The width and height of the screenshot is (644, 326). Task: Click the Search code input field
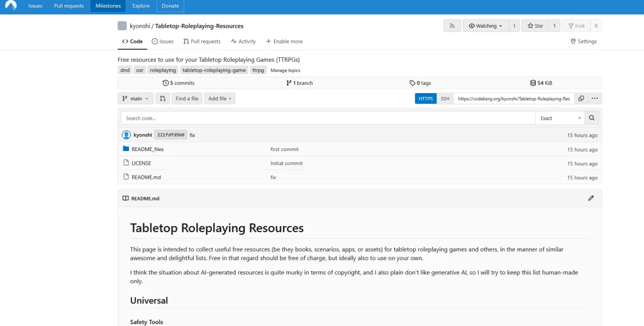click(x=328, y=118)
